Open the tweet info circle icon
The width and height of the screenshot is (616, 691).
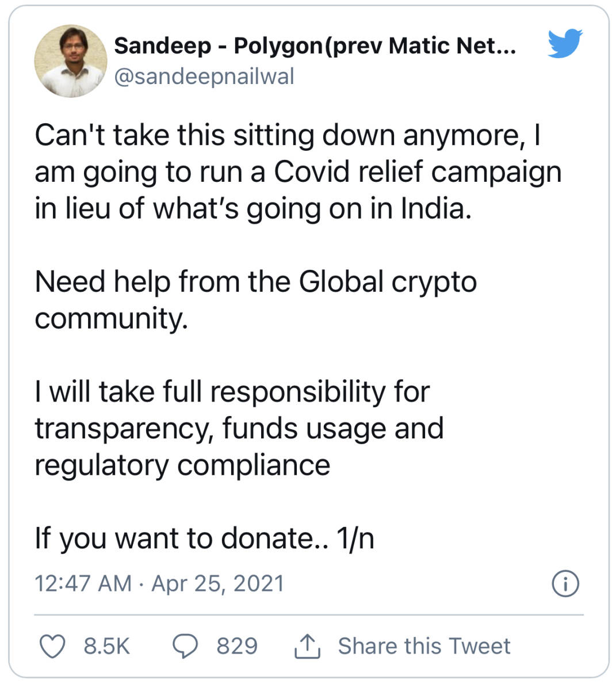(565, 583)
